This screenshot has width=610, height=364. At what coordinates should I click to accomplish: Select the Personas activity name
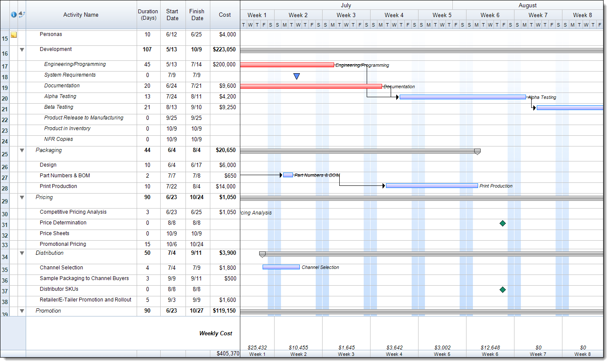(x=51, y=34)
